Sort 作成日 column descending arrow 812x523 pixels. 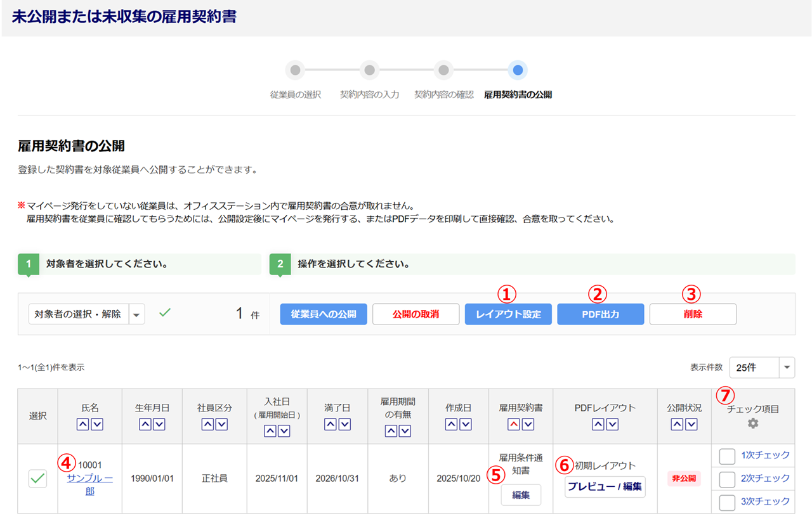coord(466,425)
